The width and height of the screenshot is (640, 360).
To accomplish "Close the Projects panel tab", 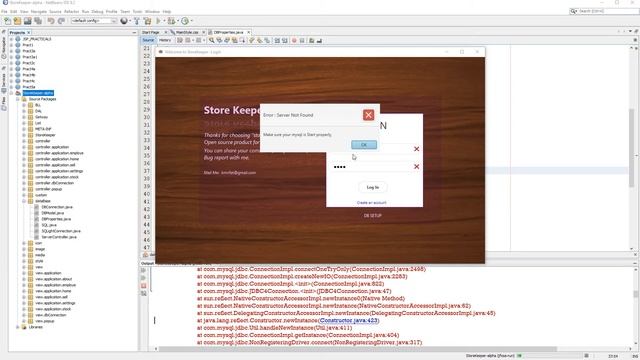I will click(29, 32).
